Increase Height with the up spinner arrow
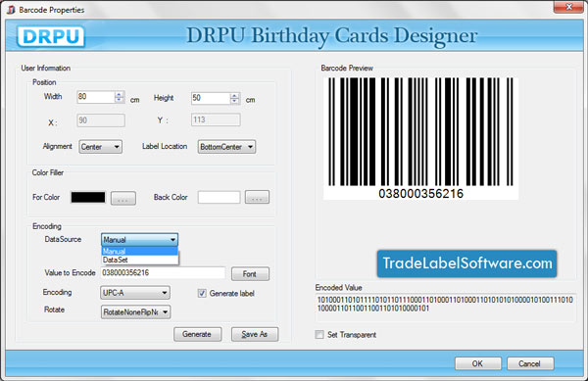This screenshot has width=588, height=381. pyautogui.click(x=235, y=96)
